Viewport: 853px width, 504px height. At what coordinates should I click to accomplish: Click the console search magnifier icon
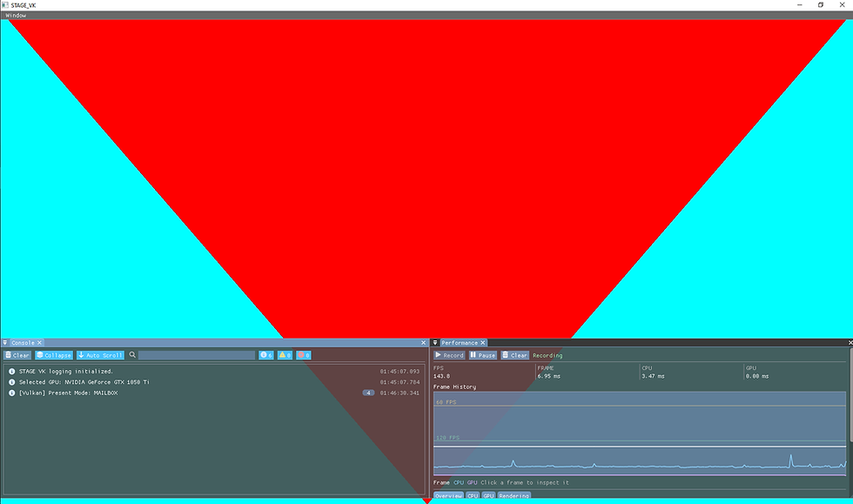tap(132, 355)
